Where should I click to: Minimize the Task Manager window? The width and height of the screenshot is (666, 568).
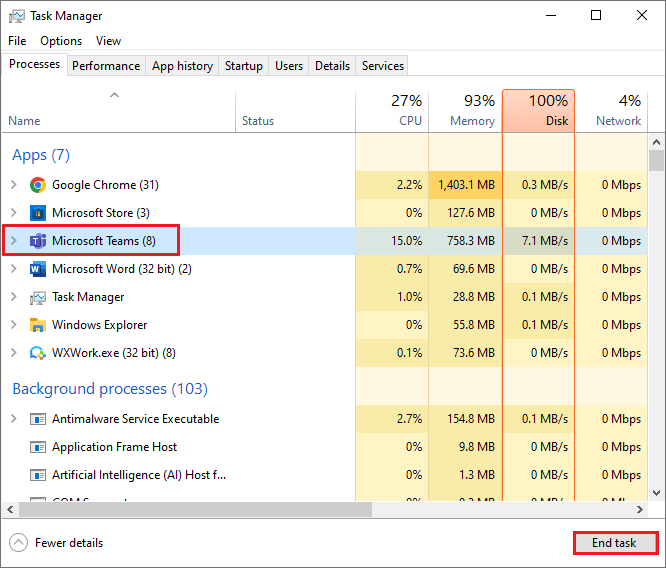(x=551, y=16)
